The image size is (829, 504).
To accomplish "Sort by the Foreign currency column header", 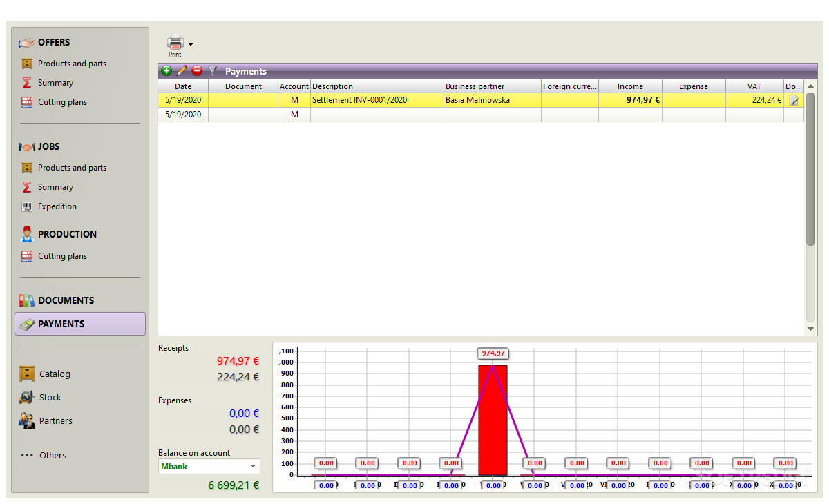I will pos(570,86).
